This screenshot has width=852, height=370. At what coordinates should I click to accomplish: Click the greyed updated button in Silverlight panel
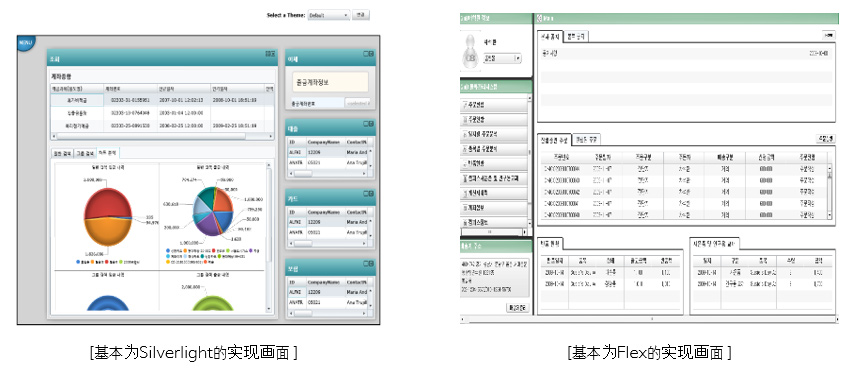pos(358,102)
